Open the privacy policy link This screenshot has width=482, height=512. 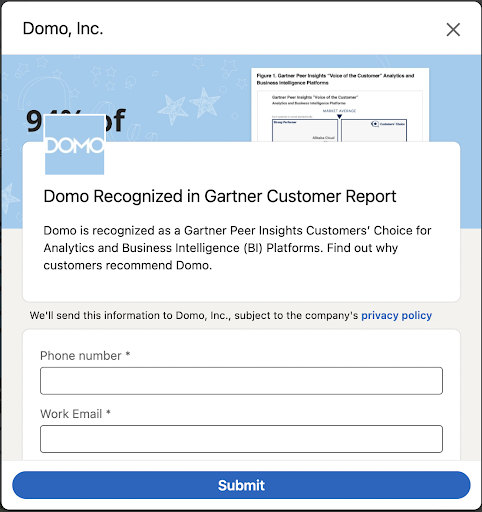[x=396, y=315]
